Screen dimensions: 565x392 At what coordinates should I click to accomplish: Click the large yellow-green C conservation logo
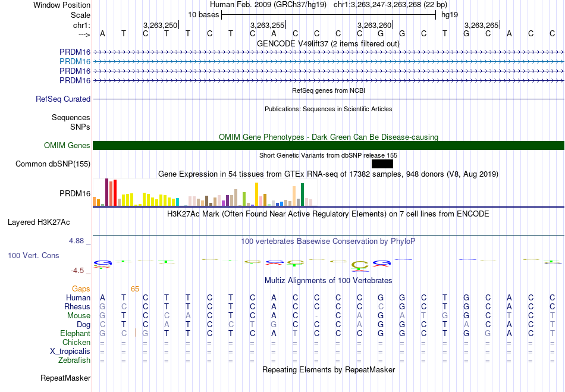tap(360, 266)
